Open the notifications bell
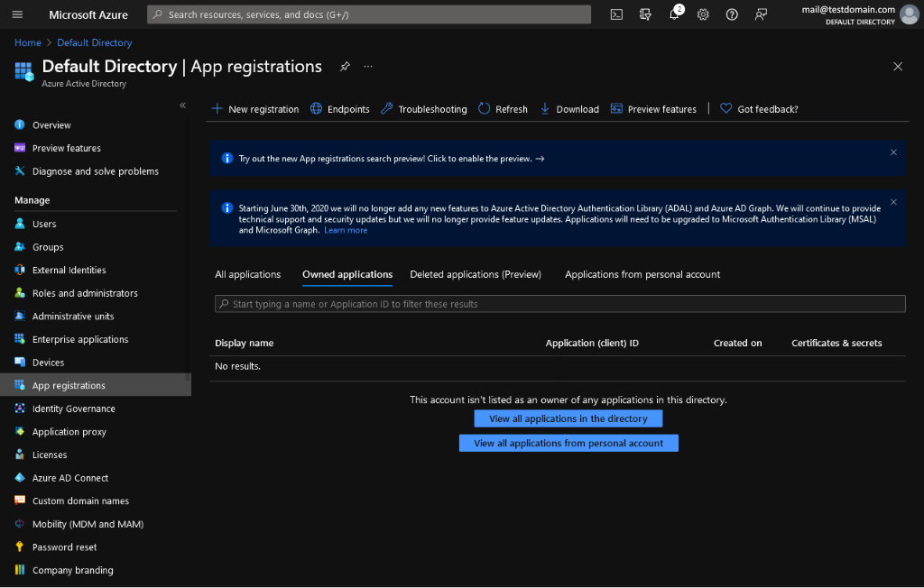 pos(675,14)
